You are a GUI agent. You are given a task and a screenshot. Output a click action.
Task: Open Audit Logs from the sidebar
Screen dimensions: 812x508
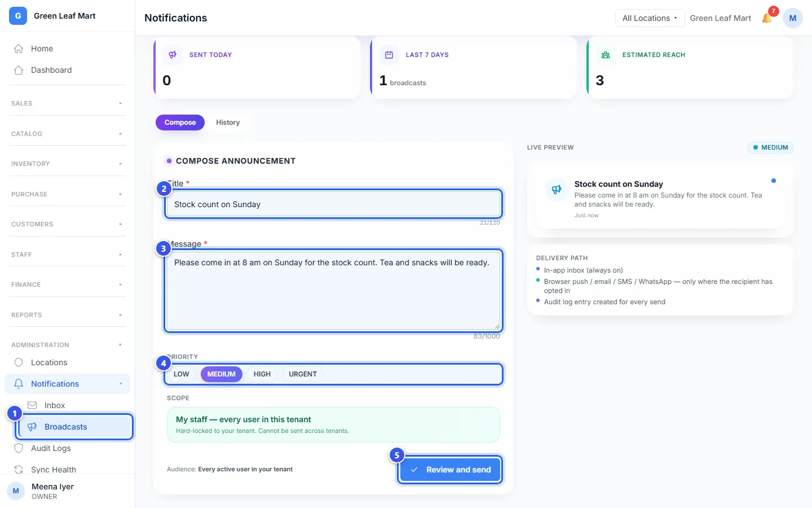[x=67, y=448]
